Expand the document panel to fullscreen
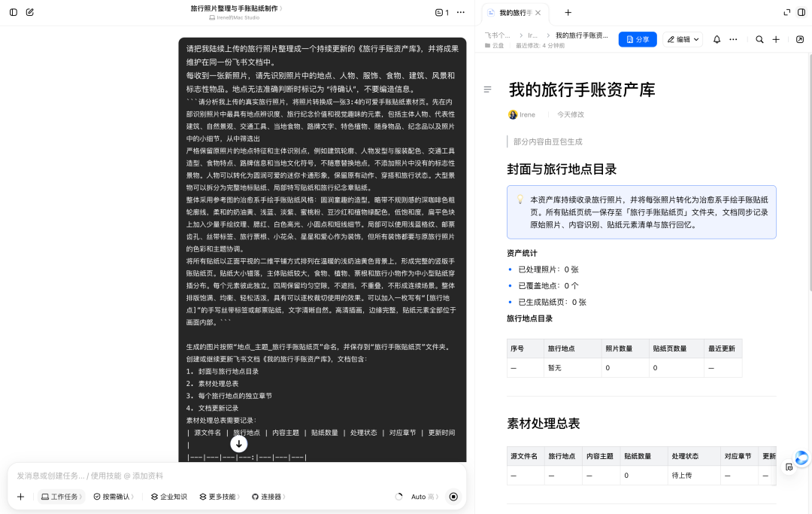The width and height of the screenshot is (812, 514). pyautogui.click(x=786, y=12)
